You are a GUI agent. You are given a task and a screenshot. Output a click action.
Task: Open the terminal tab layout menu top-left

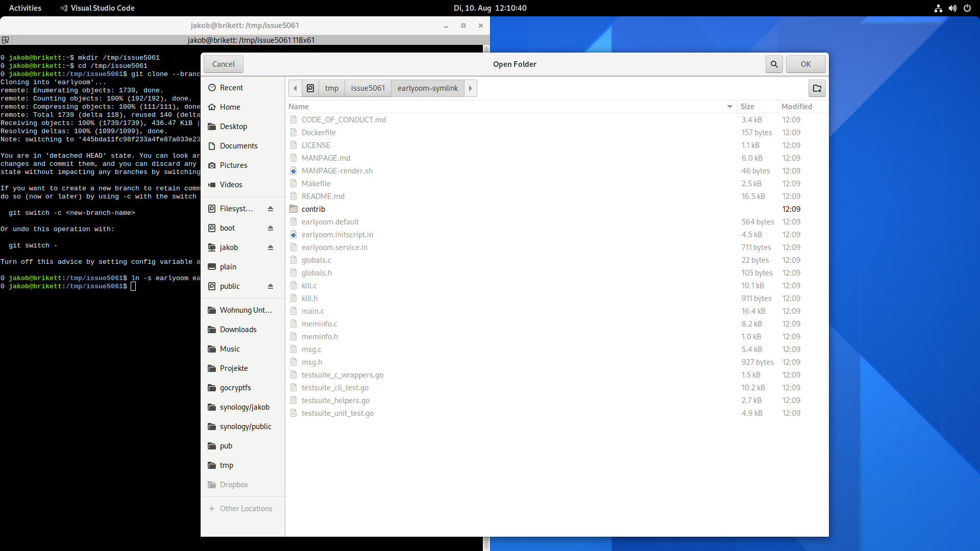point(6,40)
